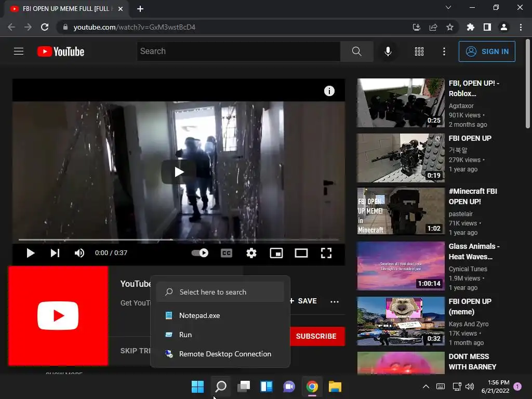Open Chrome profile avatar
The width and height of the screenshot is (532, 399).
[x=504, y=27]
